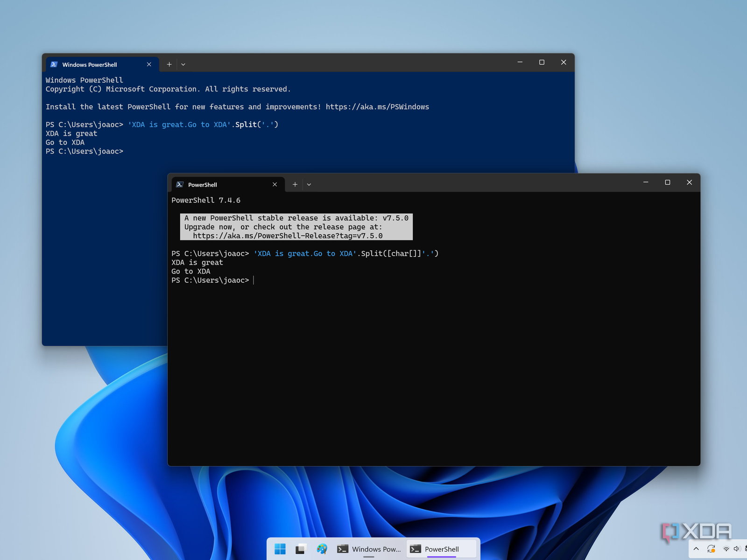
Task: Add new tab in PowerShell 7 window
Action: tap(295, 185)
